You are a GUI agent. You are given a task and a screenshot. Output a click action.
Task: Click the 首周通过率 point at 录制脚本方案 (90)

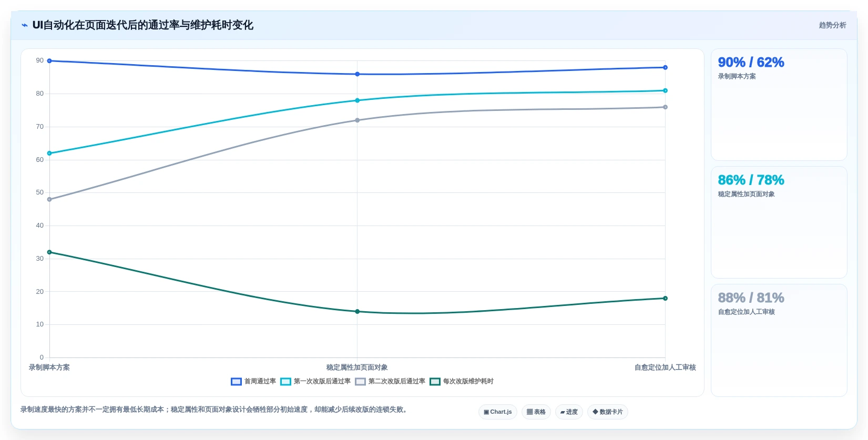coord(49,61)
